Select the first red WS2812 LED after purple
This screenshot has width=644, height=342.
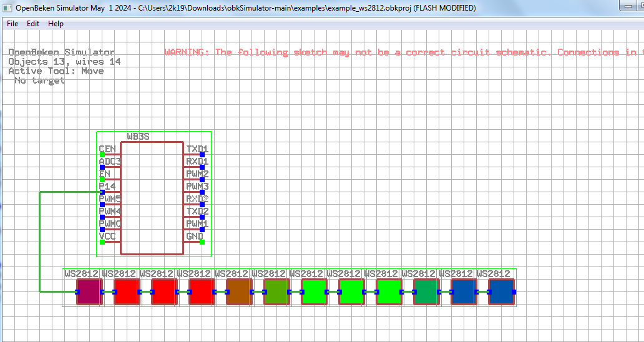point(127,292)
